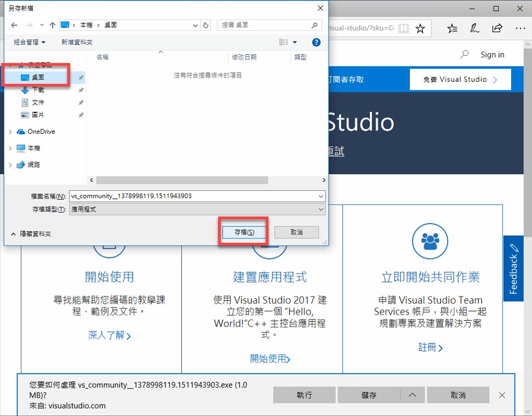The width and height of the screenshot is (532, 416).
Task: Open the 組合管理 menu
Action: [x=30, y=42]
